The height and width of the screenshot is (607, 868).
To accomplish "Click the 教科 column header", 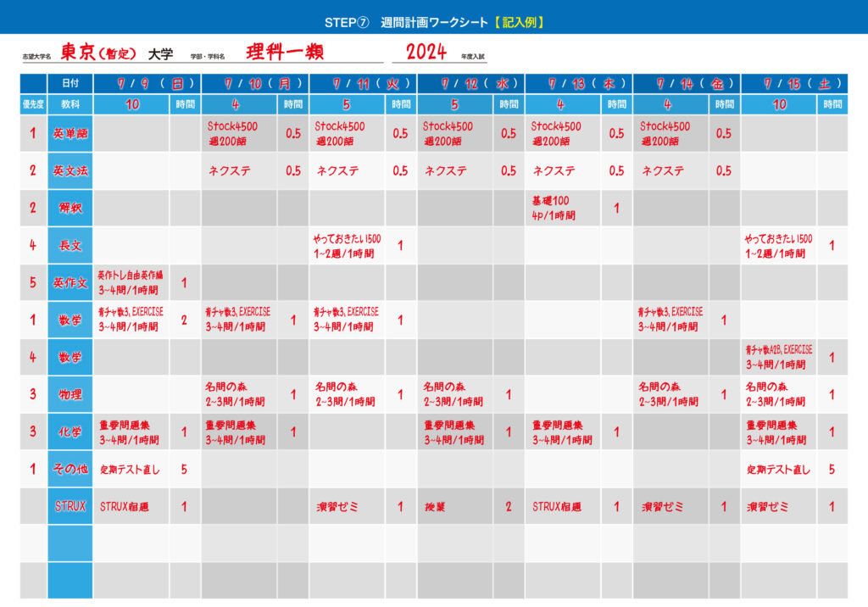I will [x=70, y=105].
